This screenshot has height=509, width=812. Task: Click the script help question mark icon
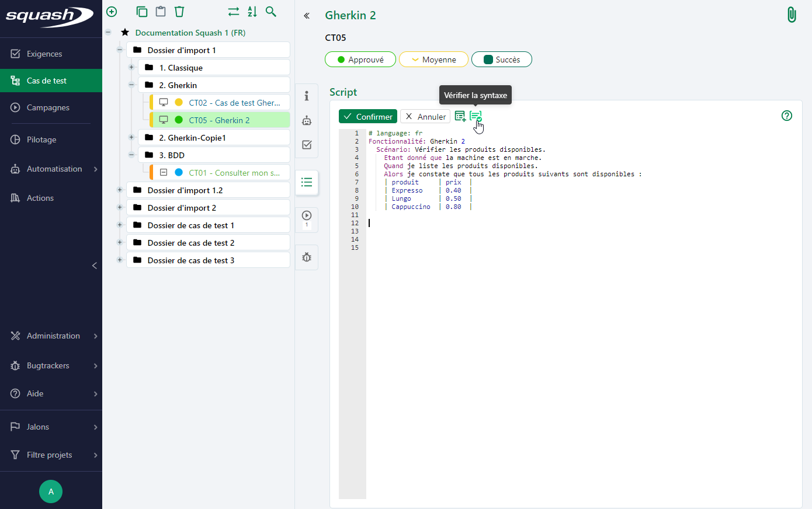pos(786,116)
